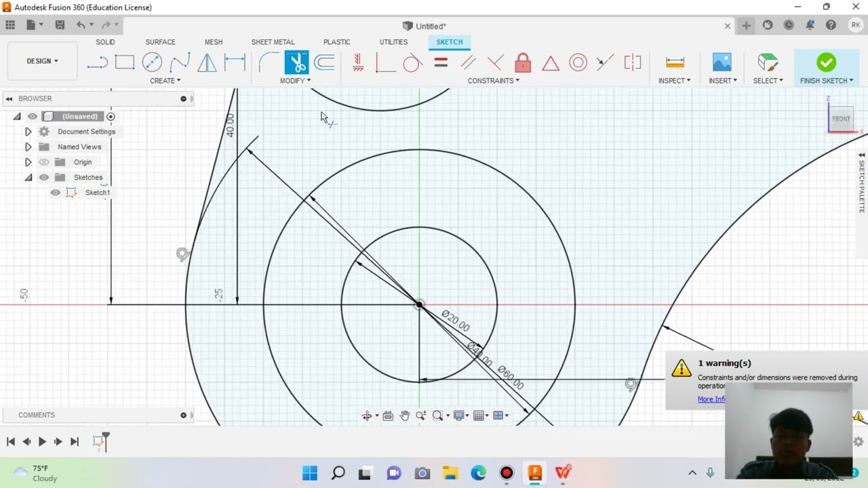Viewport: 868px width, 488px height.
Task: Click the More Info warning link
Action: coord(711,399)
